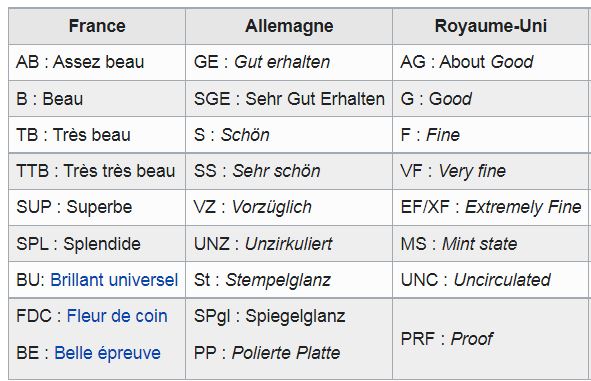Select the UNC : Uncirculated cell
Image resolution: width=591 pixels, height=381 pixels.
pyautogui.click(x=490, y=280)
